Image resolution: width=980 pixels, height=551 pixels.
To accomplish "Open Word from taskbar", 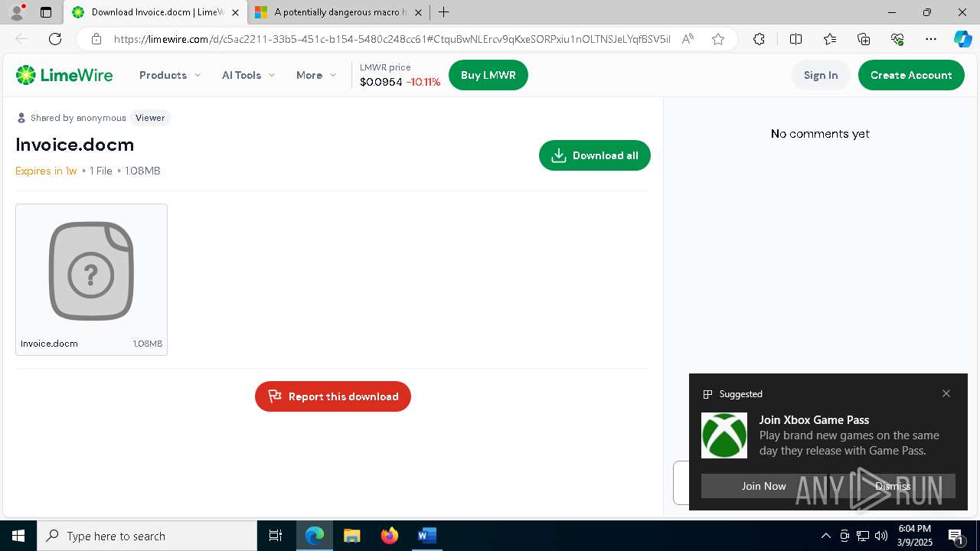I will tap(426, 536).
